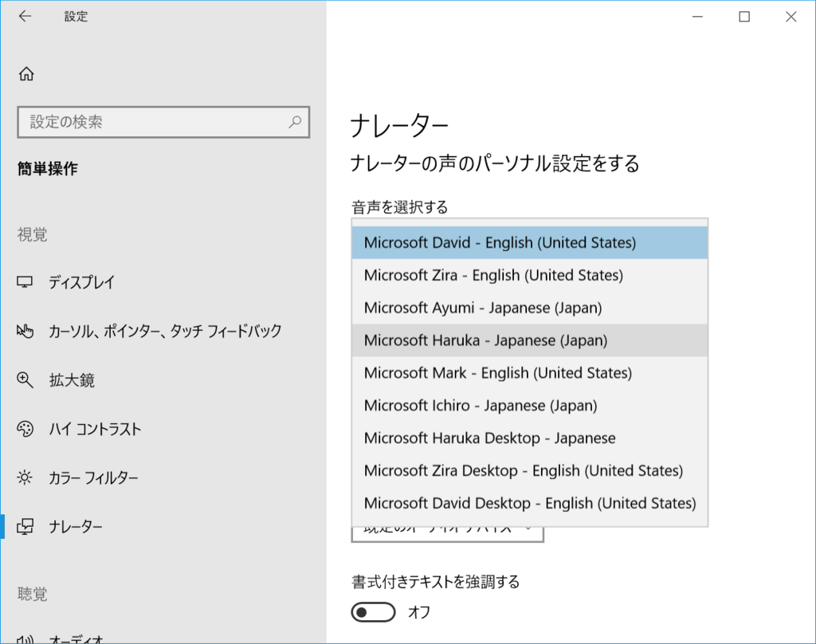Focus the 設定の検索 search field

tap(163, 122)
